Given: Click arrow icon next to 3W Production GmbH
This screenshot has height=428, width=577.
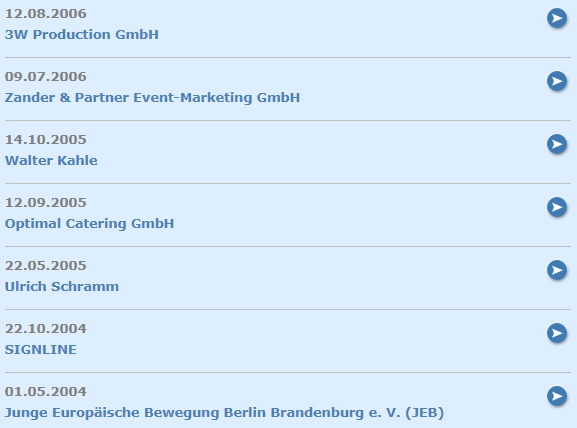Looking at the screenshot, I should point(557,18).
